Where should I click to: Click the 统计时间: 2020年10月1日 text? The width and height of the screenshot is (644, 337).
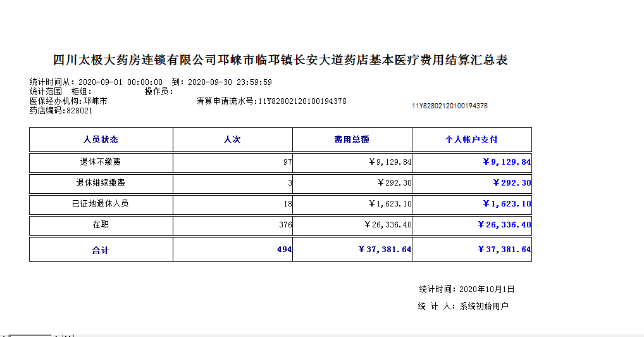(467, 289)
